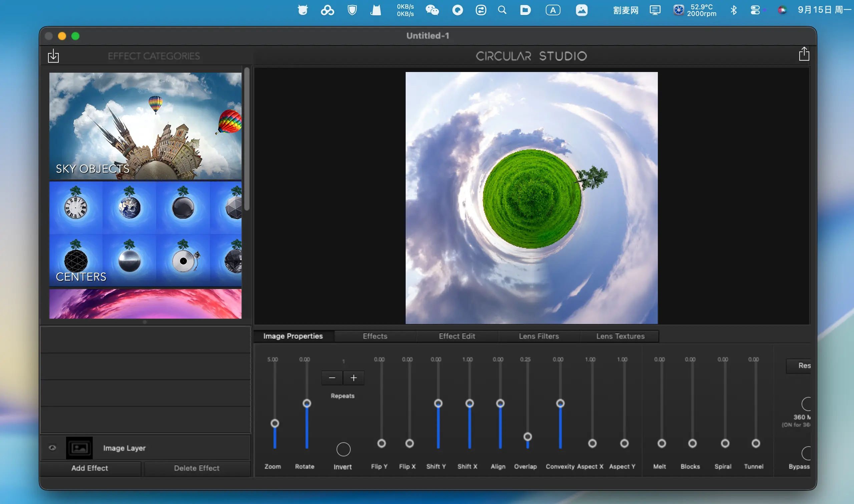The width and height of the screenshot is (854, 504).
Task: Open Control Center in the menu bar
Action: pos(755,10)
